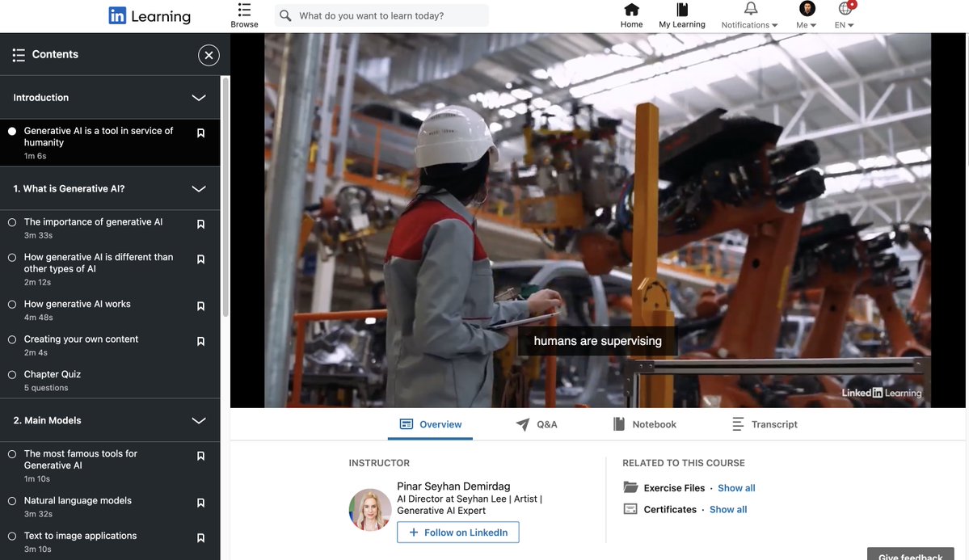The height and width of the screenshot is (560, 969).
Task: Collapse '1. What is Generative AI?' section
Action: 199,189
